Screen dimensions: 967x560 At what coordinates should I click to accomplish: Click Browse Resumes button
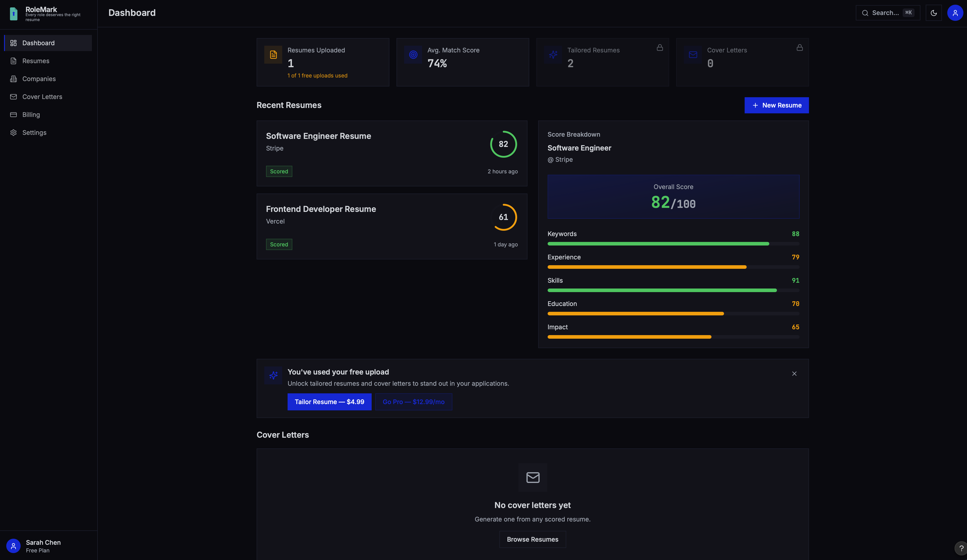(x=532, y=539)
